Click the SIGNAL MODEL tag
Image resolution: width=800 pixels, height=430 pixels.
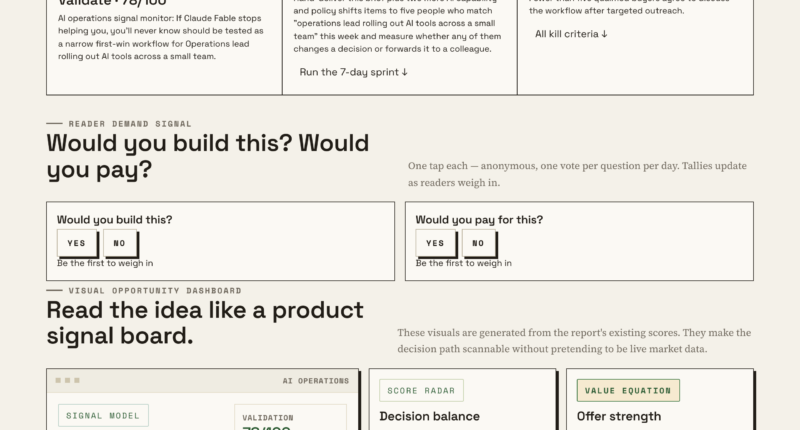pyautogui.click(x=103, y=415)
